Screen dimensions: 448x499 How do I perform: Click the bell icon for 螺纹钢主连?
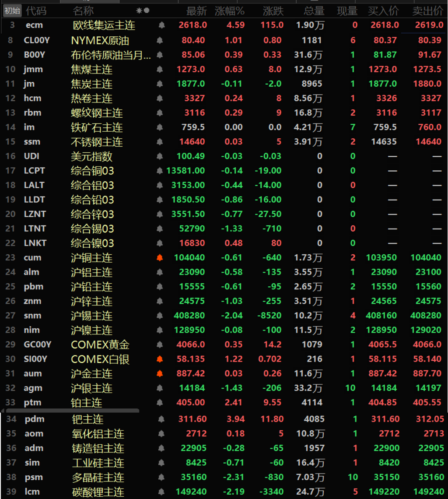[x=160, y=113]
